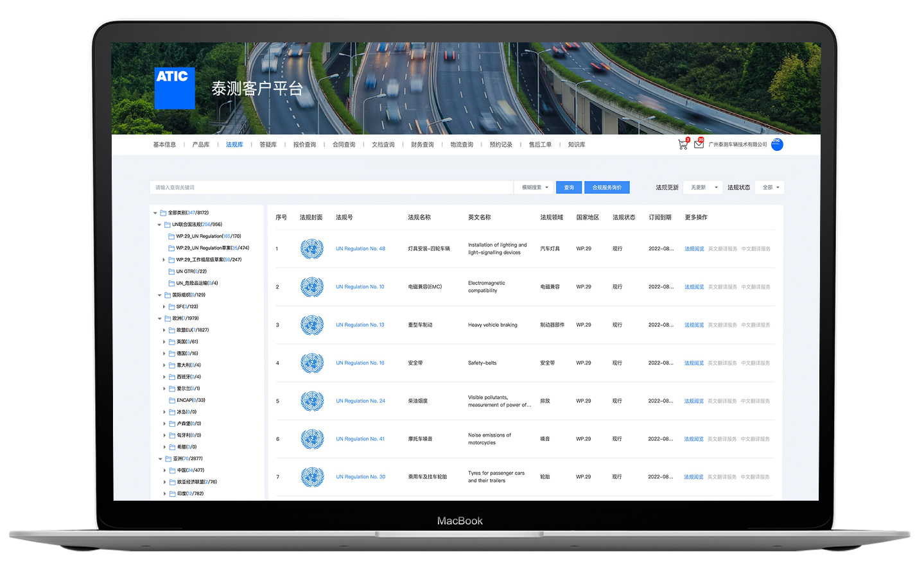Click the UN emblem beside UN Regulation No. 10
The image size is (924, 570).
(312, 286)
